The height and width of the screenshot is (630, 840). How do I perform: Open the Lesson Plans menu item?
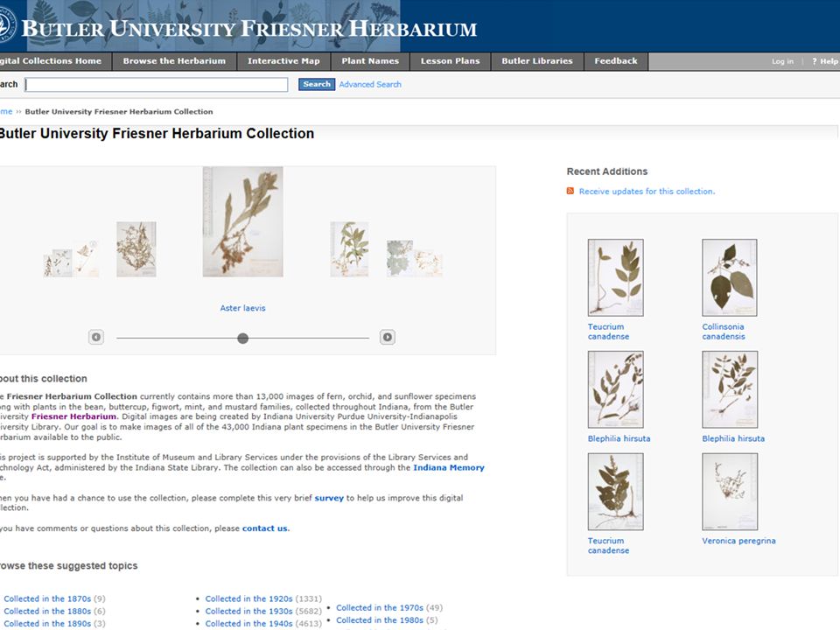(450, 61)
